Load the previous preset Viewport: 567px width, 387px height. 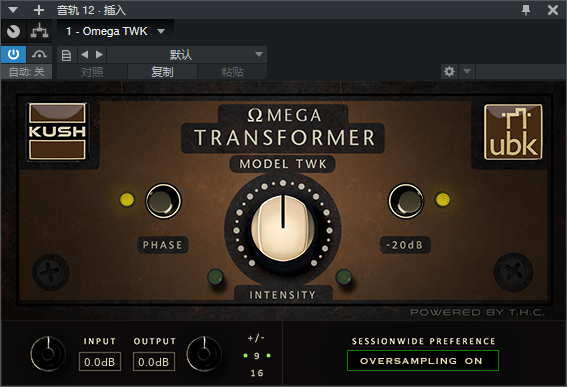tap(85, 55)
